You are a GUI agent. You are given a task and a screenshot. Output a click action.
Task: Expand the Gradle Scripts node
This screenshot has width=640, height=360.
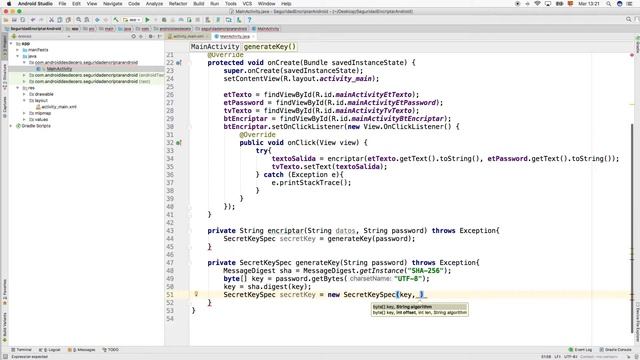point(11,126)
